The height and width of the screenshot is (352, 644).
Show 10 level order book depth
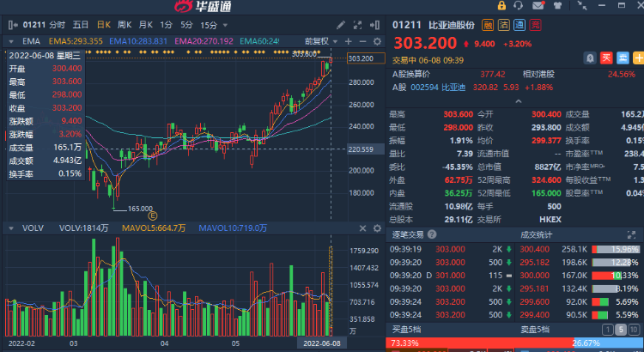click(x=634, y=330)
